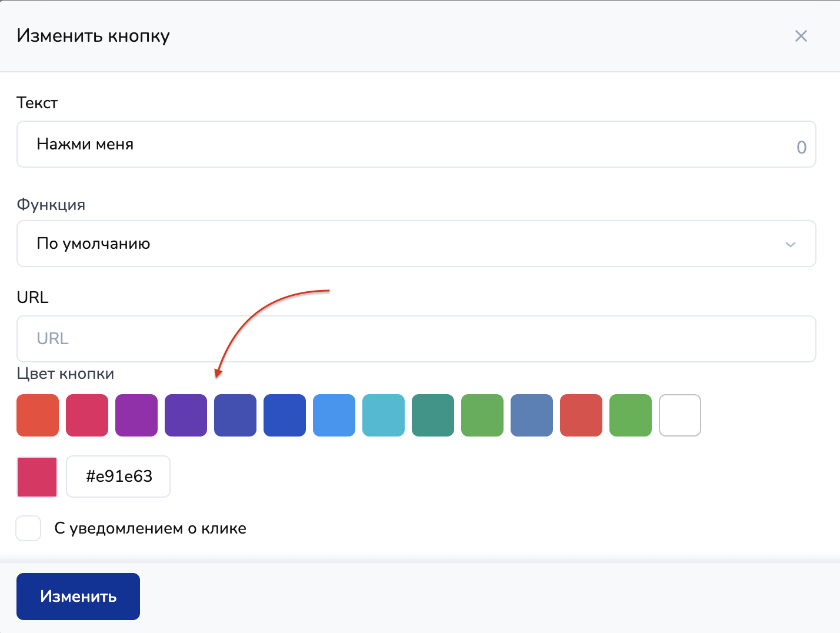
Task: Pick the saturated royal blue swatch
Action: tap(285, 415)
